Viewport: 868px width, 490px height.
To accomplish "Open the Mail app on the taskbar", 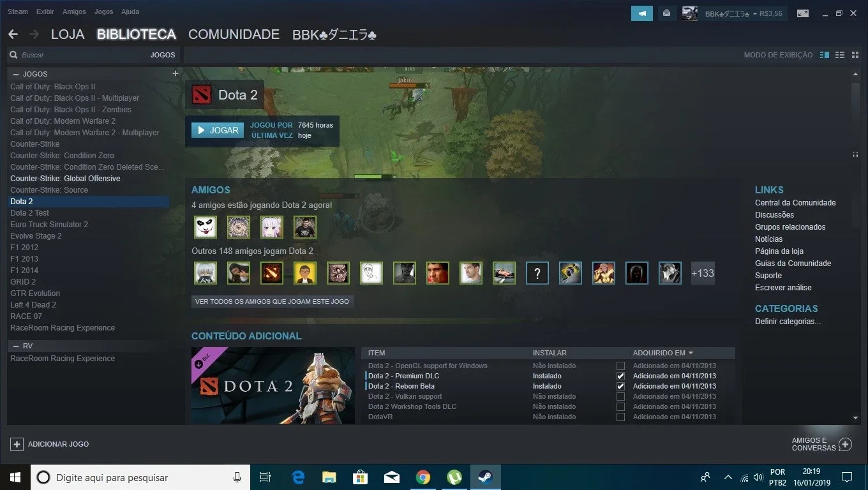I will 391,477.
